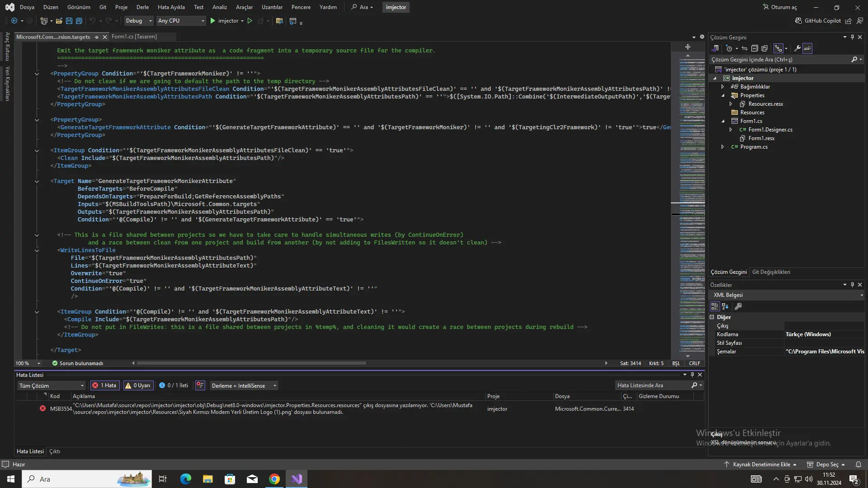Click the Save All icon
This screenshot has height=488, width=868.
point(79,21)
